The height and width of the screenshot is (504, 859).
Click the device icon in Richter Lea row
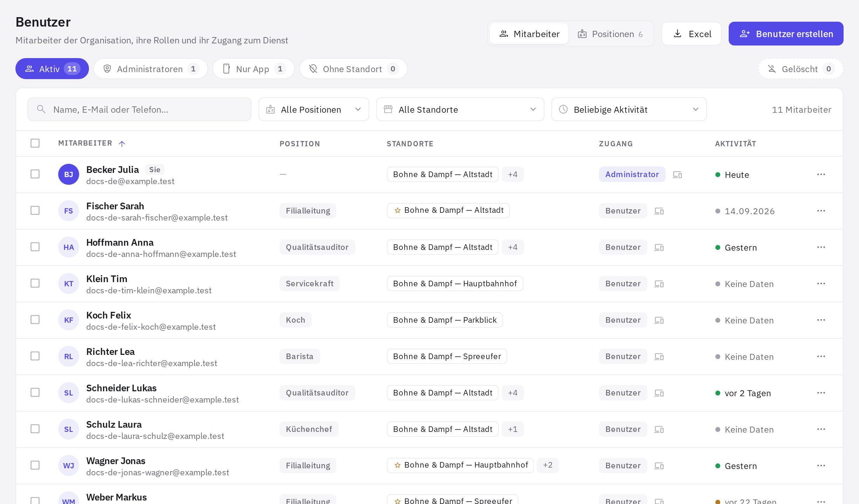tap(659, 357)
